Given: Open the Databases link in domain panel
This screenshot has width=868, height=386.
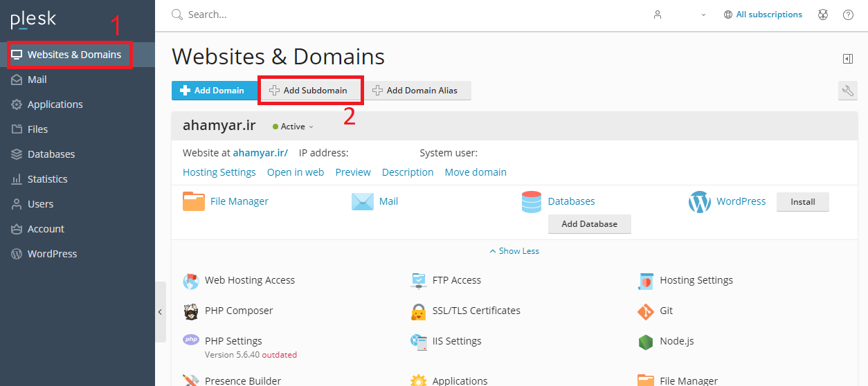Looking at the screenshot, I should coord(572,201).
